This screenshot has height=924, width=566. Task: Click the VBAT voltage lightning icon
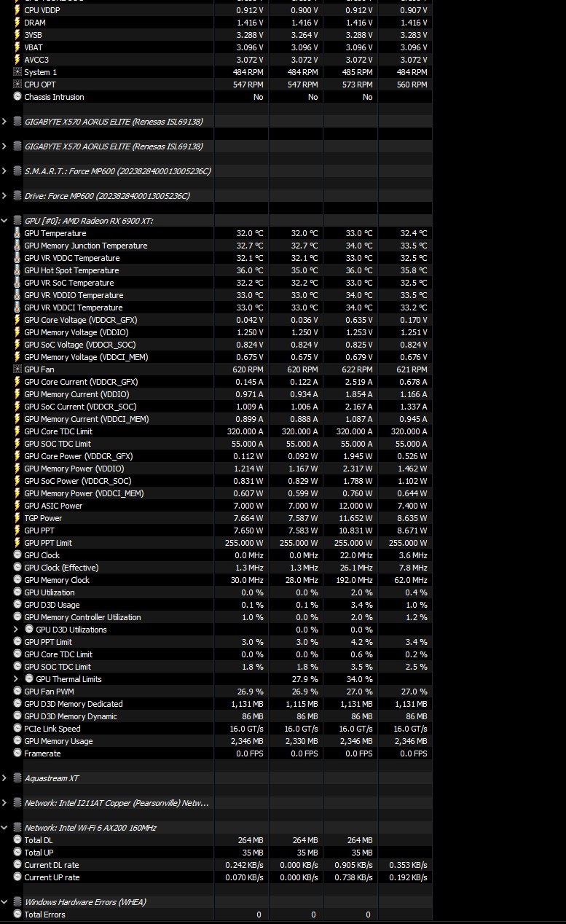pyautogui.click(x=17, y=47)
